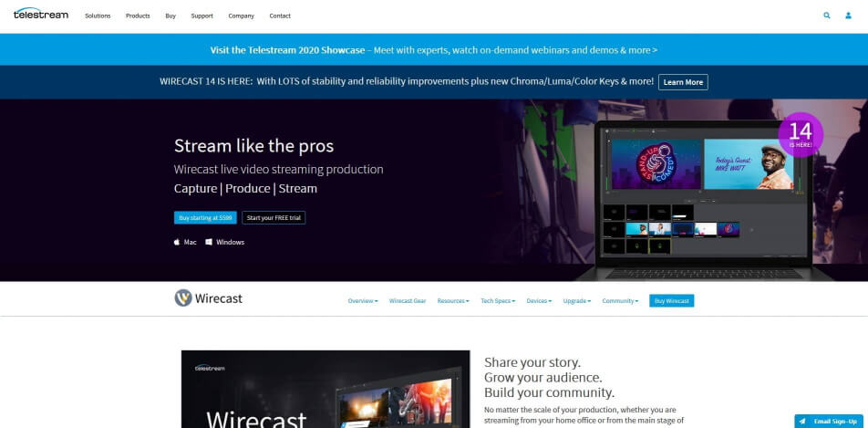
Task: Click the Email Sign-Up button
Action: click(829, 422)
